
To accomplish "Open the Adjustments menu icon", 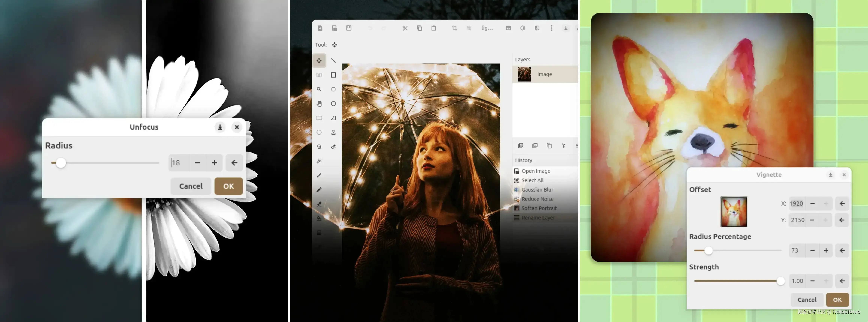I will [523, 28].
